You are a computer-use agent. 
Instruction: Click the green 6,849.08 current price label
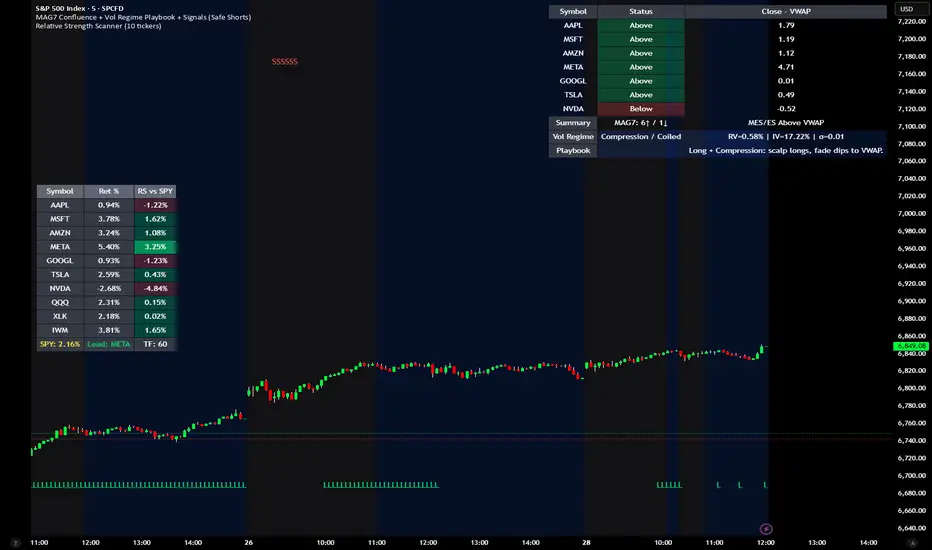pos(911,345)
